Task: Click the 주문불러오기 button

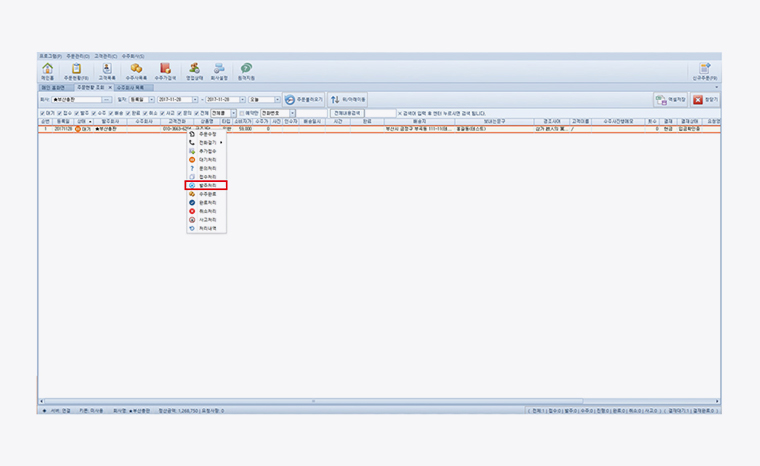Action: click(303, 100)
